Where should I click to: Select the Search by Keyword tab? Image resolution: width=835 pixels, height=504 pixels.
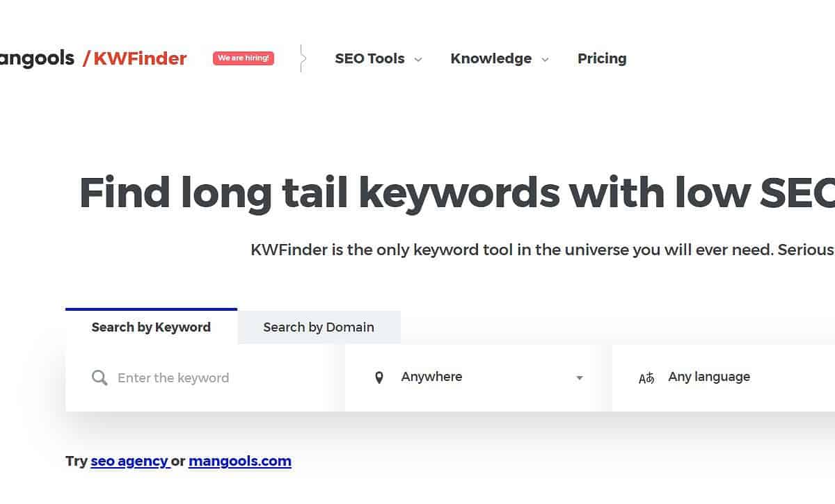[x=151, y=327]
